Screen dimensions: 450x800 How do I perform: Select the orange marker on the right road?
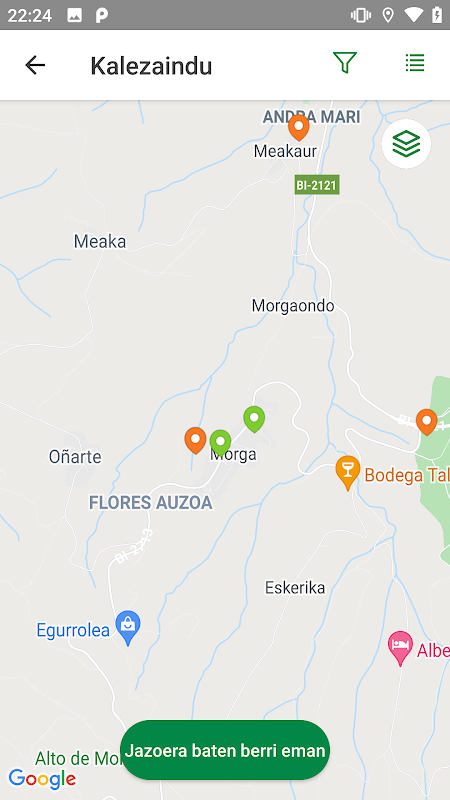[427, 422]
